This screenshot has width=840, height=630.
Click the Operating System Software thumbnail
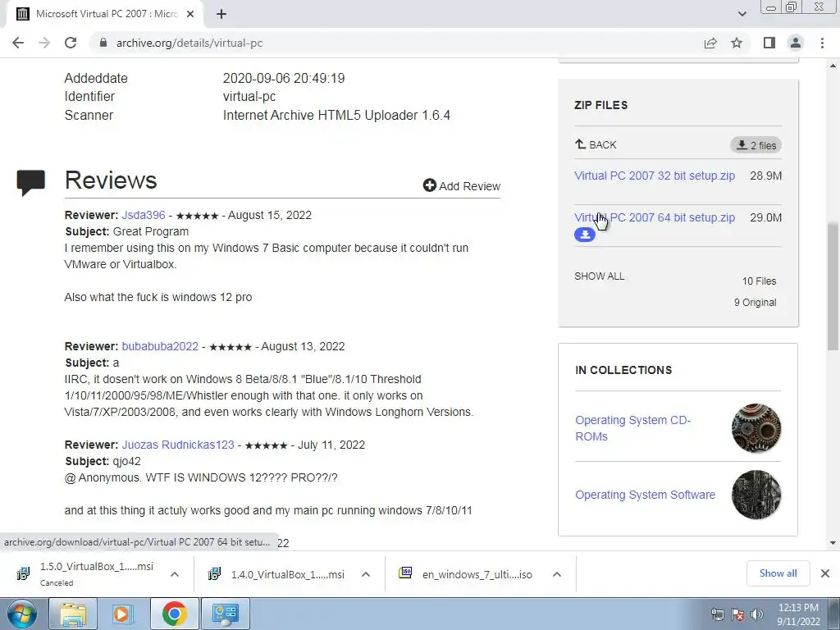tap(756, 495)
